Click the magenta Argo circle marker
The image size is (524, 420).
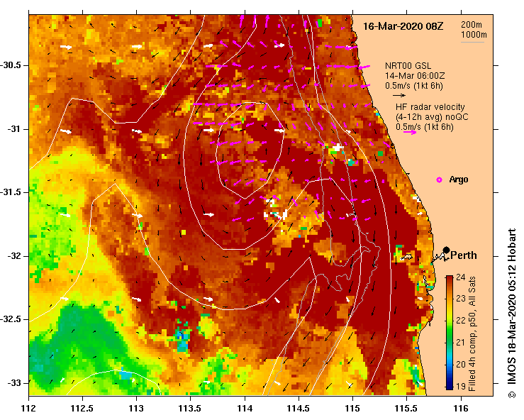click(439, 180)
